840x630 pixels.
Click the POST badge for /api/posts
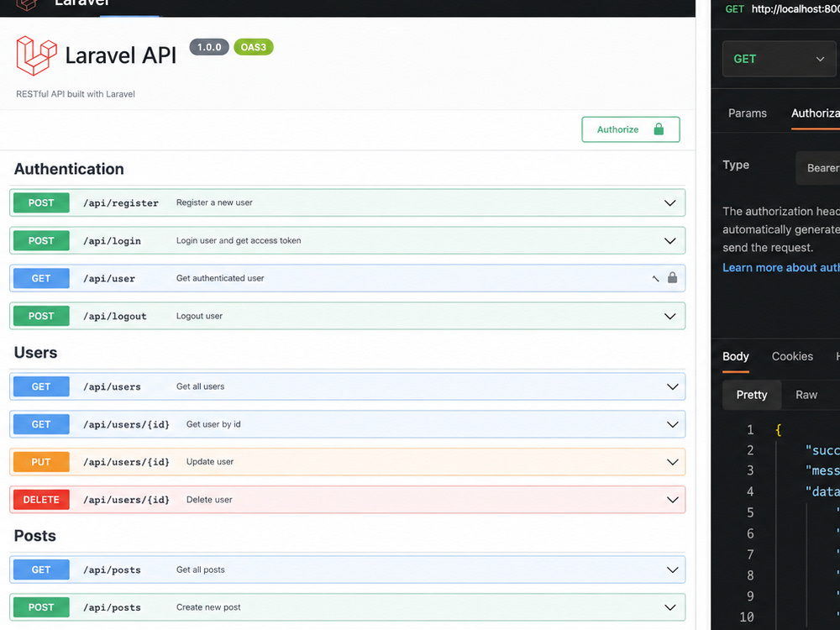point(41,607)
